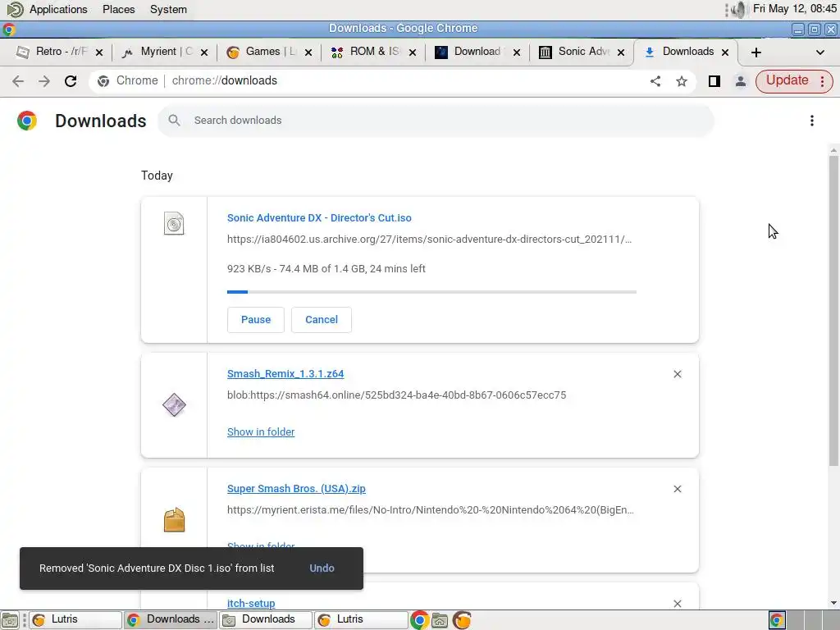Click the page vertical scrollbar
The height and width of the screenshot is (630, 840).
(833, 311)
